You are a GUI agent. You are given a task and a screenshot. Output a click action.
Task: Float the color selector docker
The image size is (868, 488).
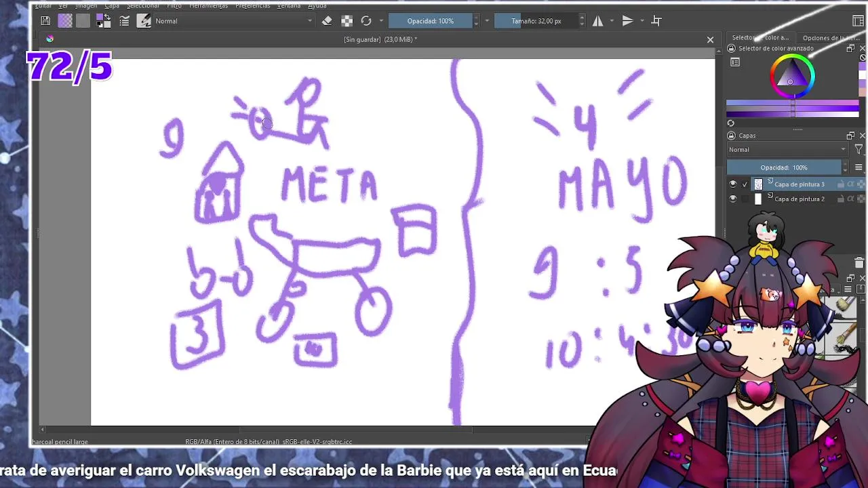pos(850,49)
